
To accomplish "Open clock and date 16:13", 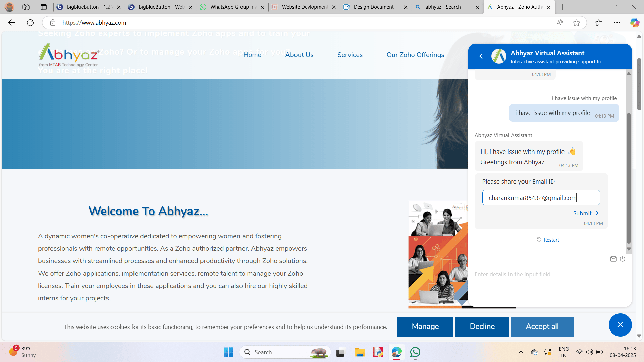I will pos(623,352).
